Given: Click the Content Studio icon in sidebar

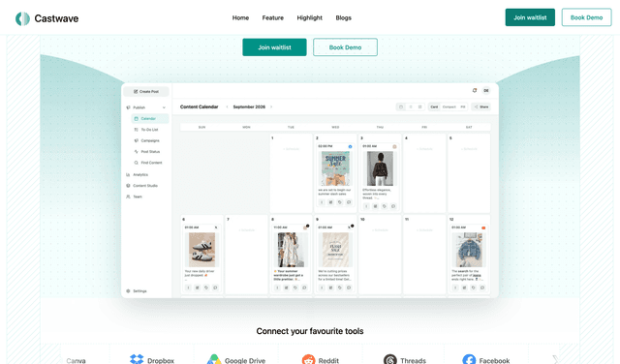Looking at the screenshot, I should [128, 186].
